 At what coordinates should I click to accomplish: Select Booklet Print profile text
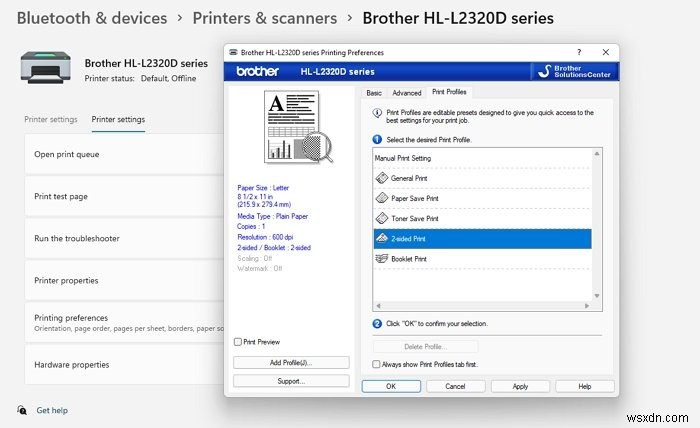click(409, 259)
